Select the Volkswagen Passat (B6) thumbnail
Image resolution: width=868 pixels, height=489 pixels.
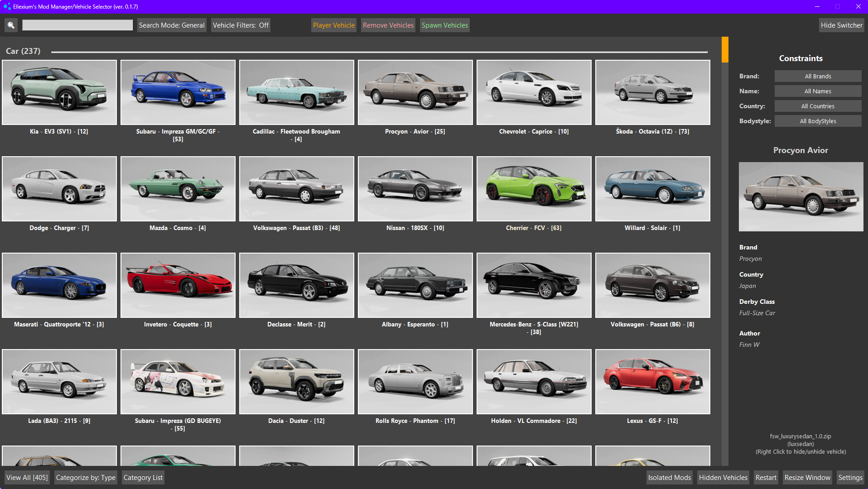coord(653,285)
